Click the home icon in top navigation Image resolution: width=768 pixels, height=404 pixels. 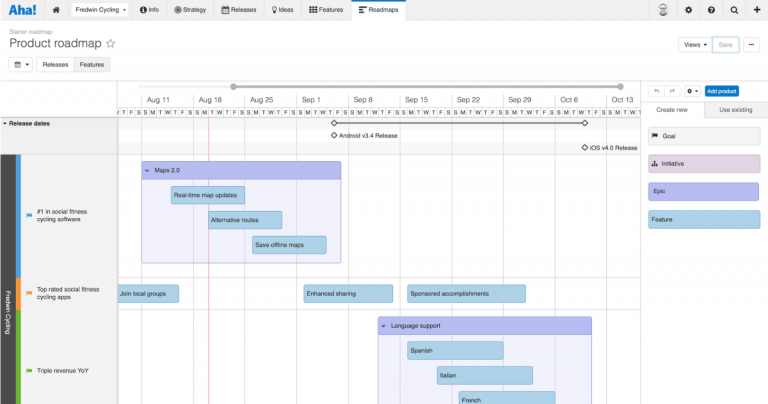pyautogui.click(x=56, y=10)
